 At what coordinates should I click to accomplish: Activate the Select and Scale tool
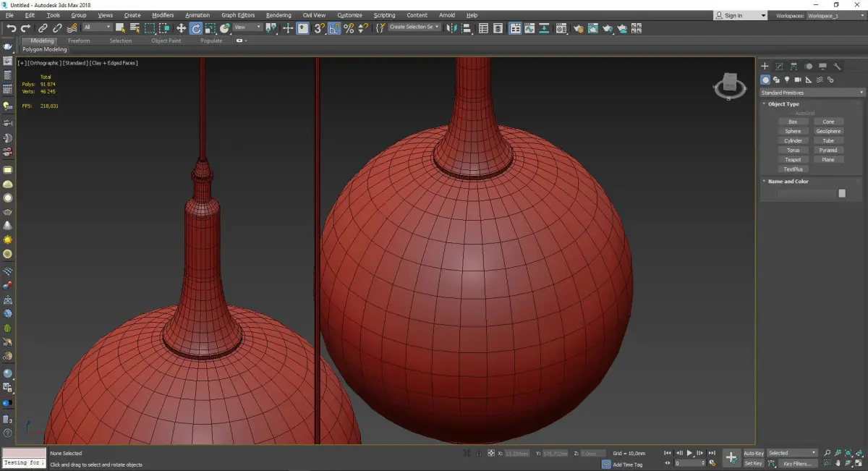click(x=210, y=28)
